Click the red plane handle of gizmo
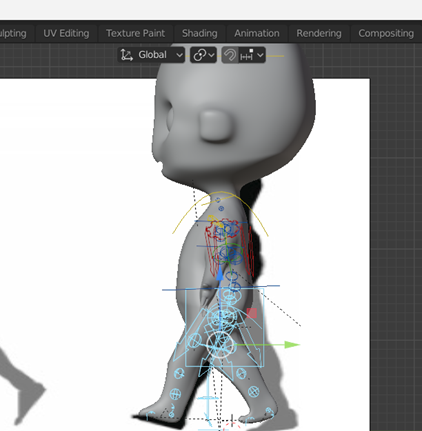The height and width of the screenshot is (431, 422). pyautogui.click(x=252, y=313)
